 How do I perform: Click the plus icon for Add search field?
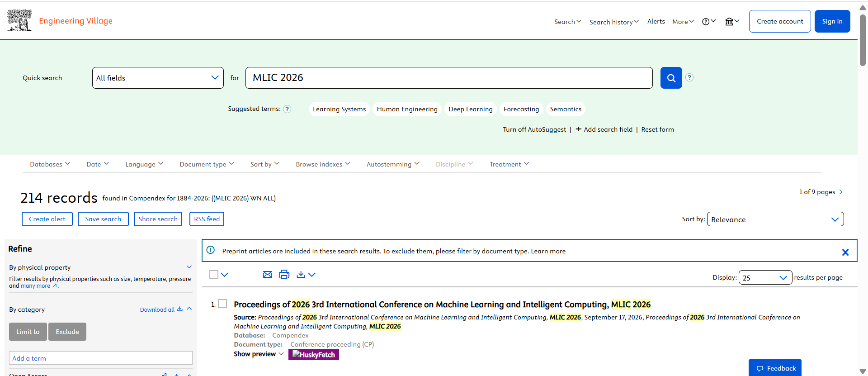point(578,129)
